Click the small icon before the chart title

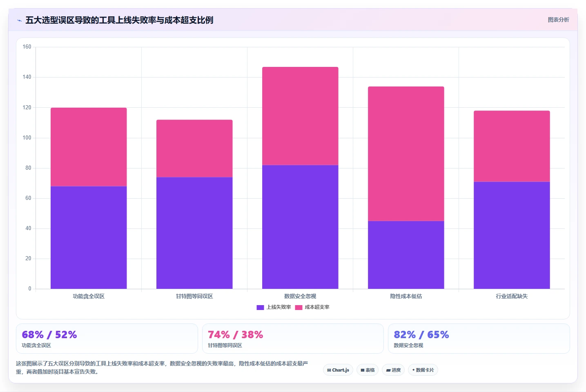pyautogui.click(x=19, y=20)
